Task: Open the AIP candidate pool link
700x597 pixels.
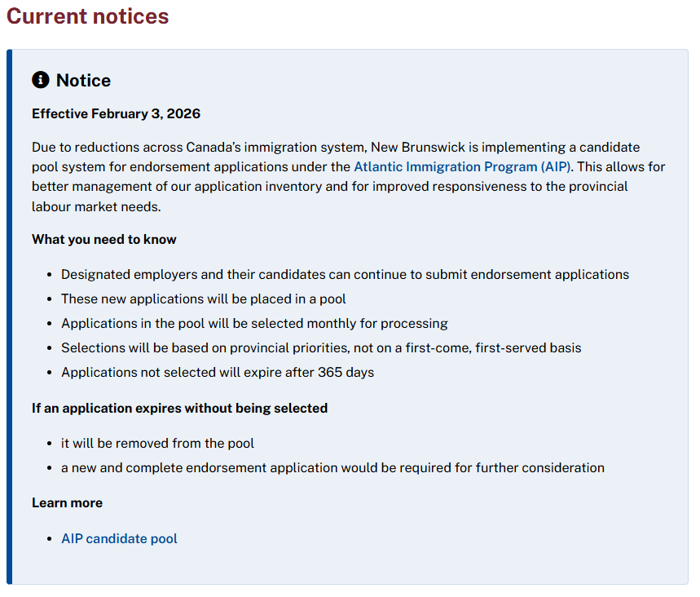Action: tap(119, 538)
